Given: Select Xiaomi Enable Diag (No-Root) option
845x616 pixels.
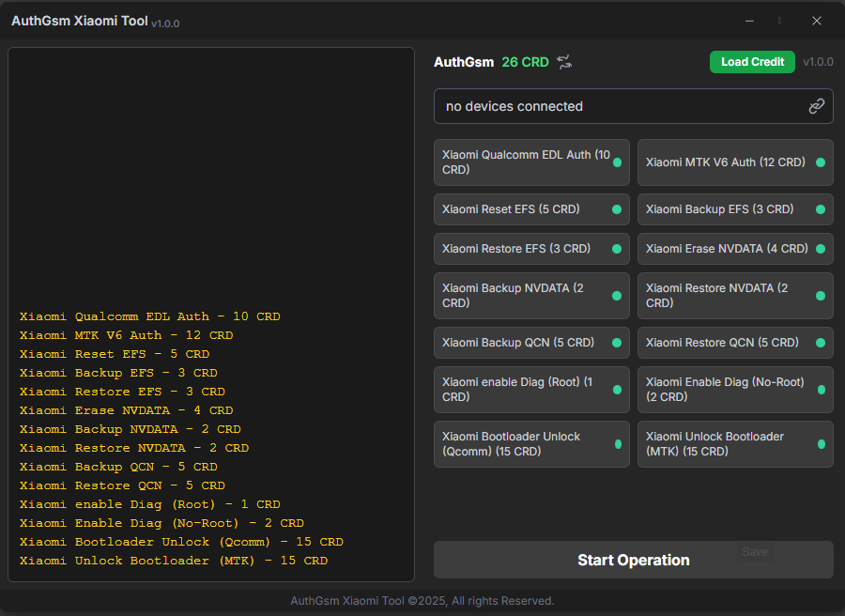Looking at the screenshot, I should click(735, 390).
